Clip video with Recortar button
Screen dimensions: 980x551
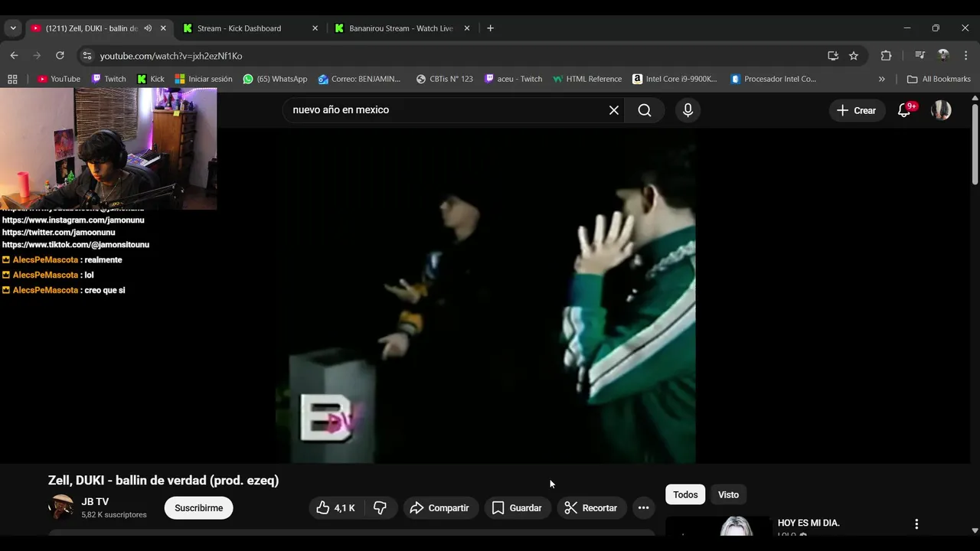point(590,508)
